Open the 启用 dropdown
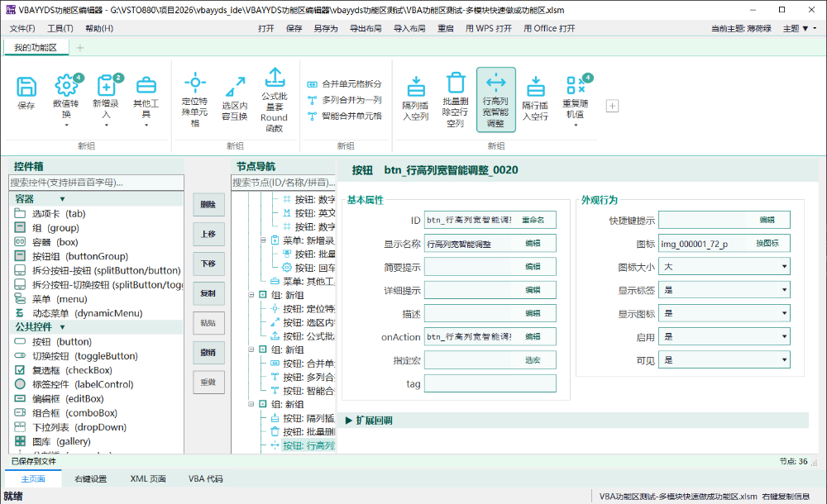827x504 pixels. tap(784, 336)
